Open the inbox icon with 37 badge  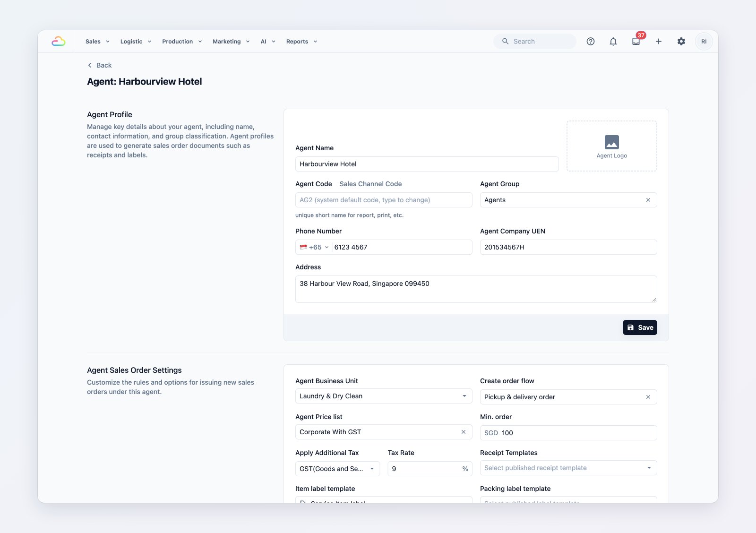[x=636, y=42]
